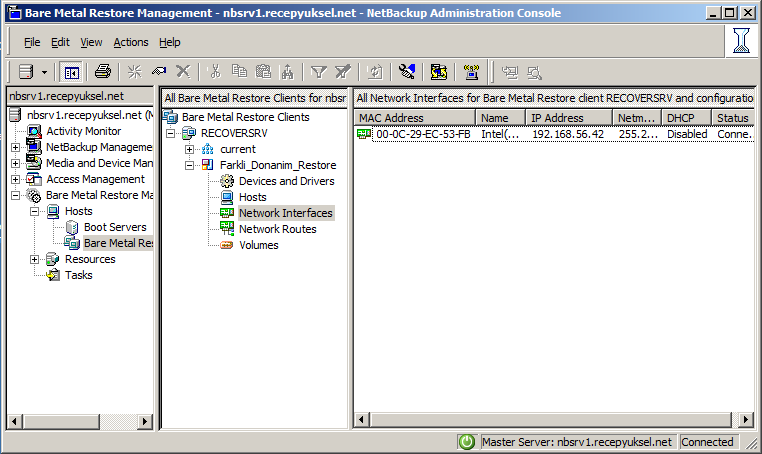Click the NetBackup Management icon

[x=34, y=146]
